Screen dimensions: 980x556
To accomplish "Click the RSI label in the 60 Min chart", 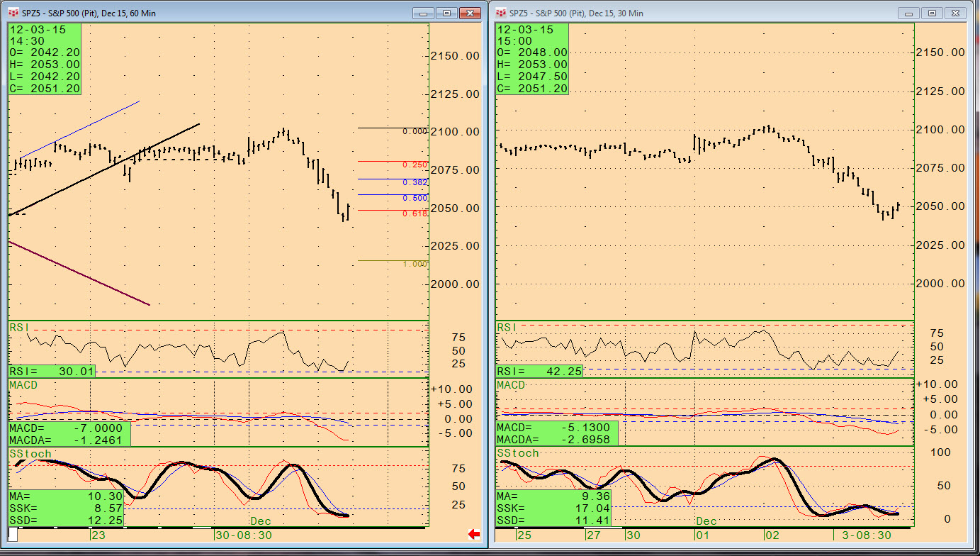I will click(18, 327).
